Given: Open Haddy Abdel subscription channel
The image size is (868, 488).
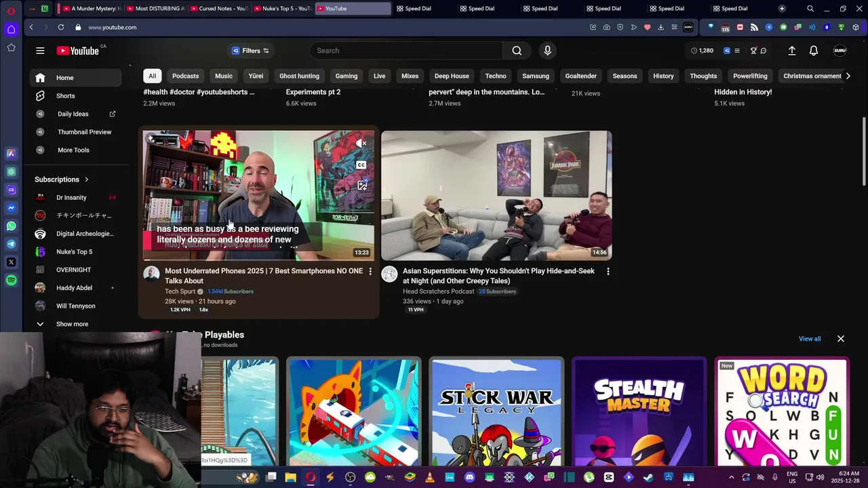Looking at the screenshot, I should (75, 288).
